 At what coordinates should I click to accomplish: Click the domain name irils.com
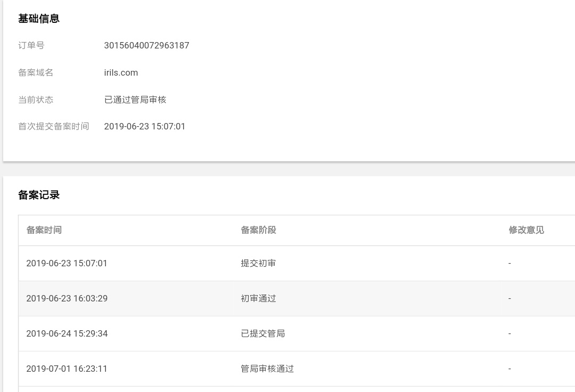pos(121,72)
